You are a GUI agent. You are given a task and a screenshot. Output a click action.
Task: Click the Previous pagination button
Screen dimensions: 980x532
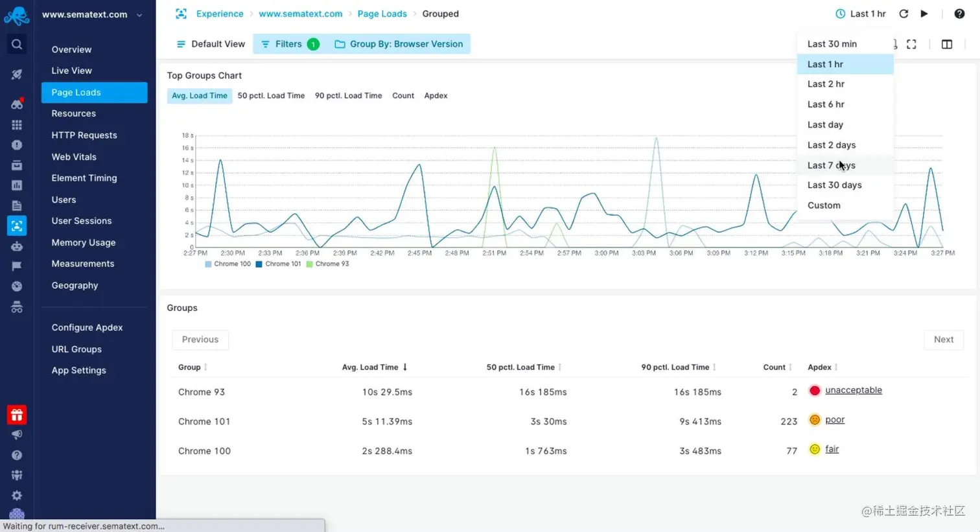(x=200, y=340)
